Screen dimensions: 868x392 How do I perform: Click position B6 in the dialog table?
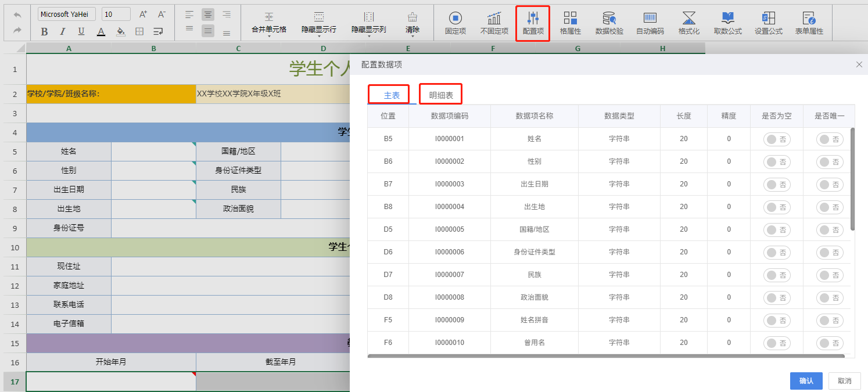[x=388, y=162]
